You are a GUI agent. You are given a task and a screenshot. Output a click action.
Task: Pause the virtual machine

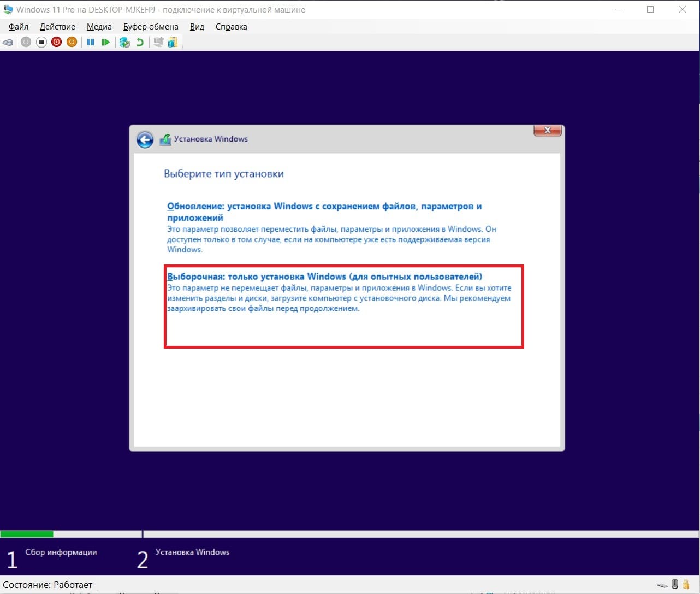click(x=91, y=42)
